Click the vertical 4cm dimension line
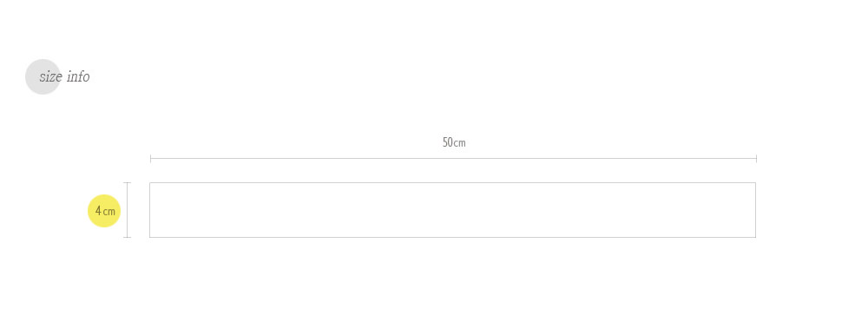Screen dimensions: 868x322 click(x=128, y=210)
